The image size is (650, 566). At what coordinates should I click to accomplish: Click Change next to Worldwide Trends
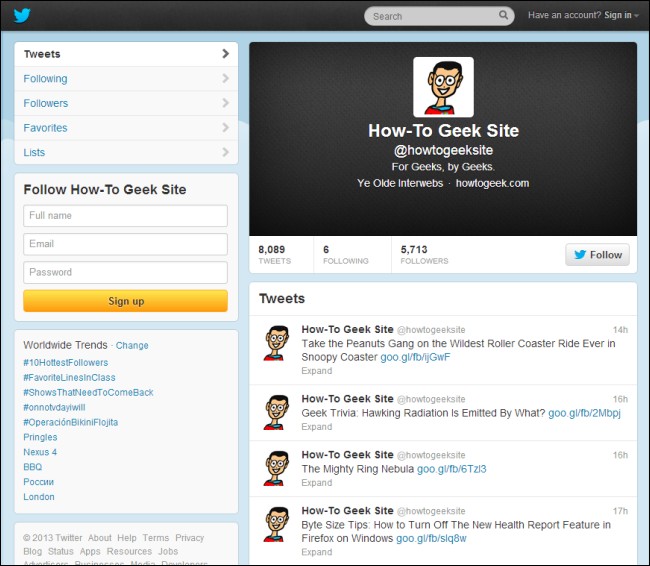point(132,345)
